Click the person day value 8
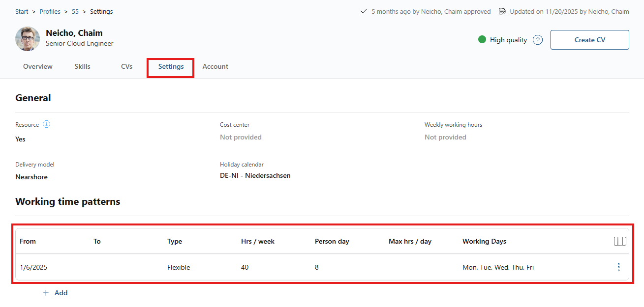The height and width of the screenshot is (307, 644). pos(317,267)
